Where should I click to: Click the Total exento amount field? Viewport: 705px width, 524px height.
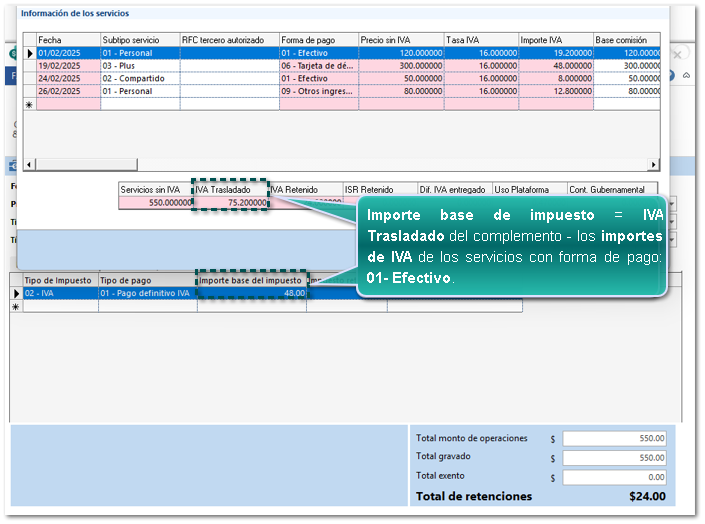pyautogui.click(x=614, y=477)
